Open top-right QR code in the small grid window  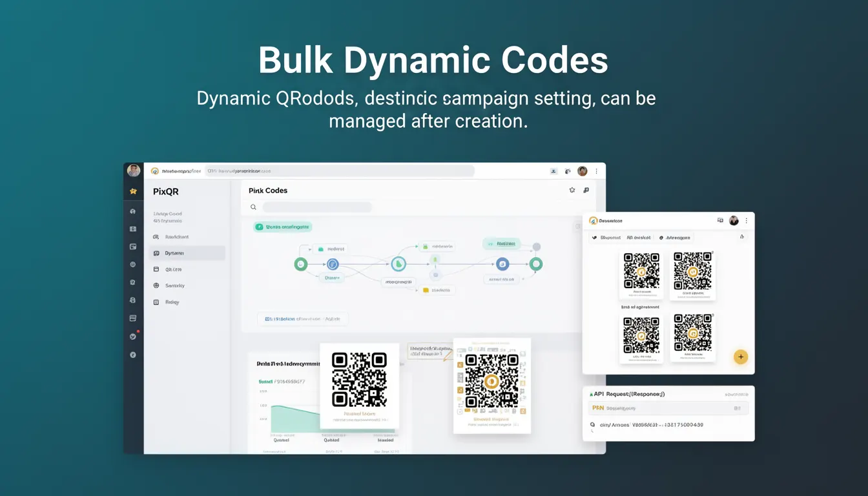(692, 275)
